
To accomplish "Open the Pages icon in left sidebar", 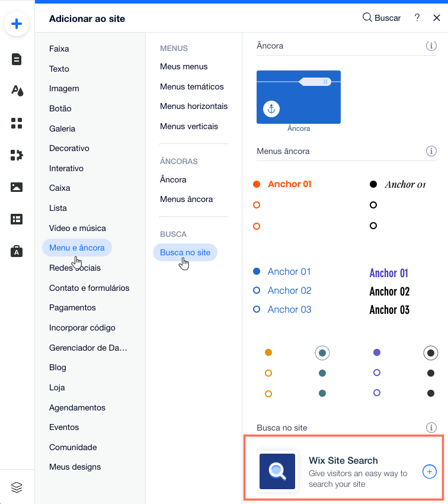I will [17, 59].
